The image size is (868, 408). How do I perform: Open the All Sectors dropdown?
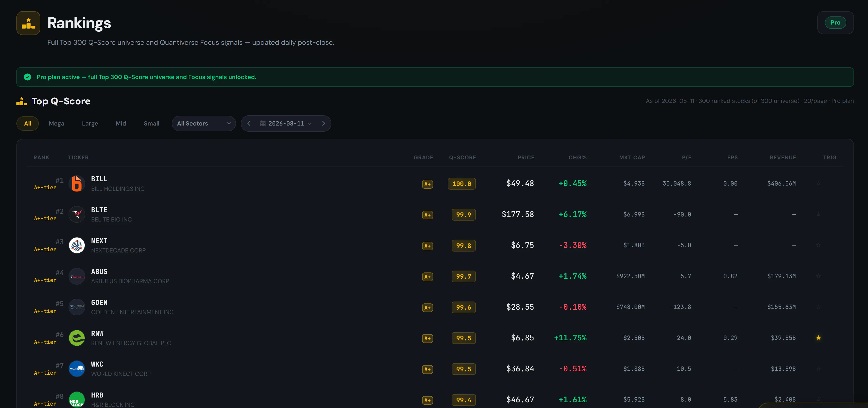[204, 123]
